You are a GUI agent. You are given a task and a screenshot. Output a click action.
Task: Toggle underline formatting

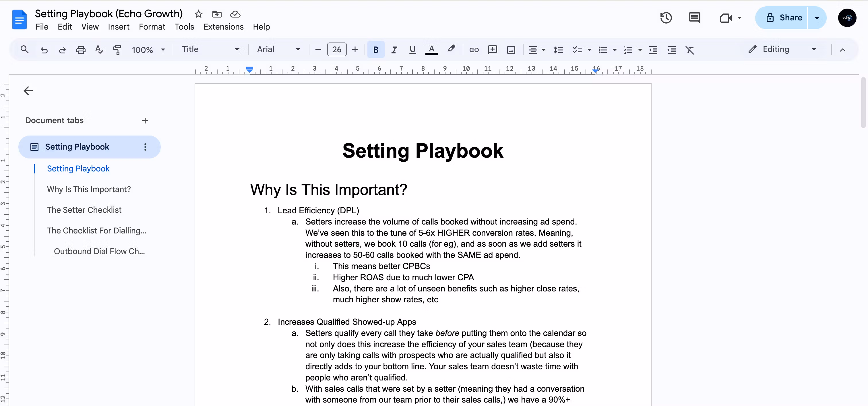(x=412, y=50)
